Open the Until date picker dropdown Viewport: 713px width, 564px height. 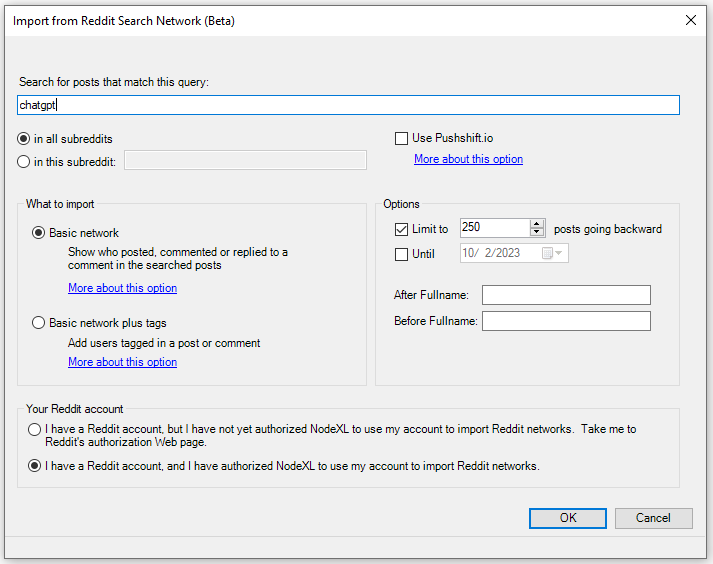tap(559, 254)
